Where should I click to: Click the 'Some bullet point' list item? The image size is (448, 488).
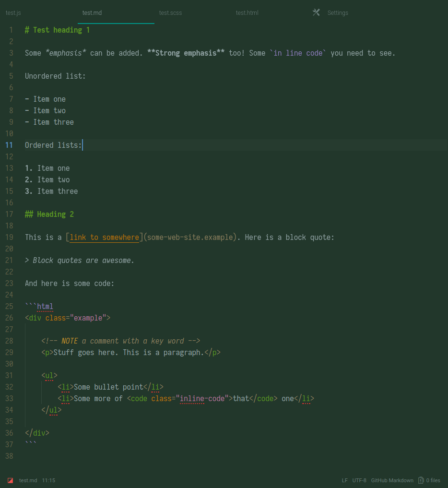108,387
